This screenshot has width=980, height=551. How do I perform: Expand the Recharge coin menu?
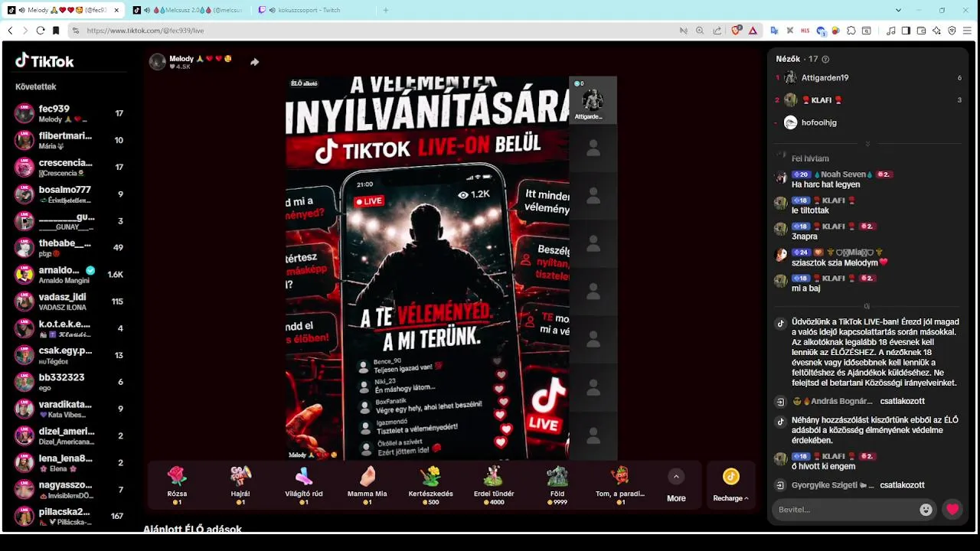point(731,485)
